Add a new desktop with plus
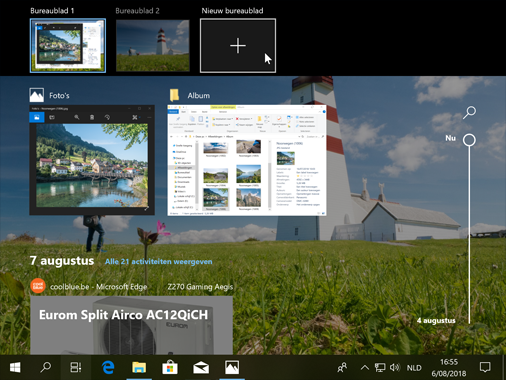 pyautogui.click(x=238, y=45)
